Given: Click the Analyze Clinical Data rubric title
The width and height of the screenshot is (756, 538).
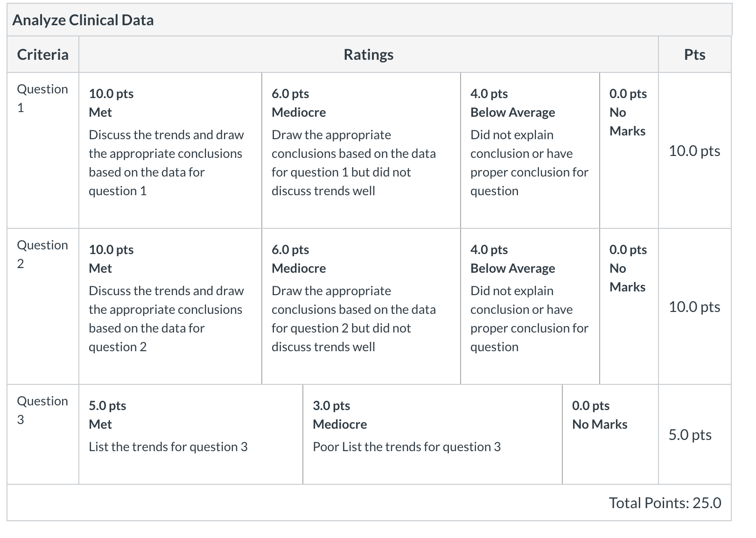Looking at the screenshot, I should click(83, 20).
